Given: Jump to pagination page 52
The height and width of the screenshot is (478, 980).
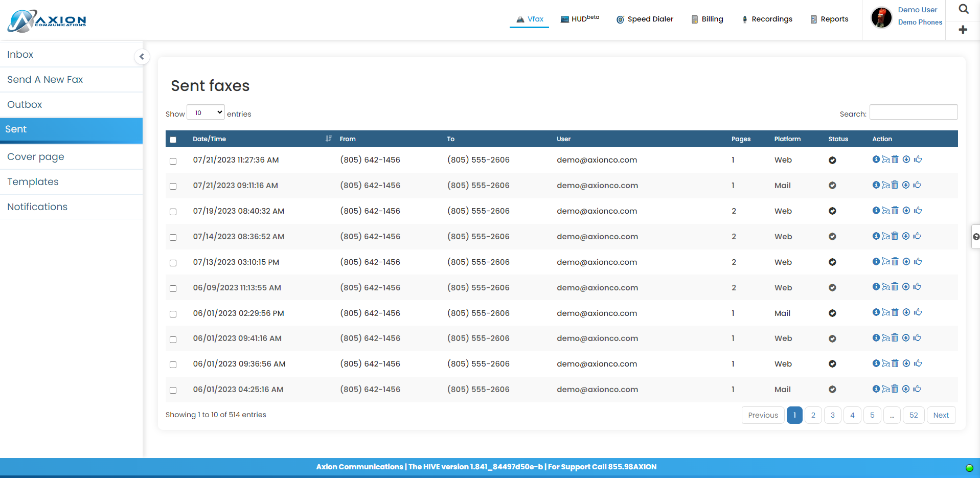Looking at the screenshot, I should tap(914, 415).
